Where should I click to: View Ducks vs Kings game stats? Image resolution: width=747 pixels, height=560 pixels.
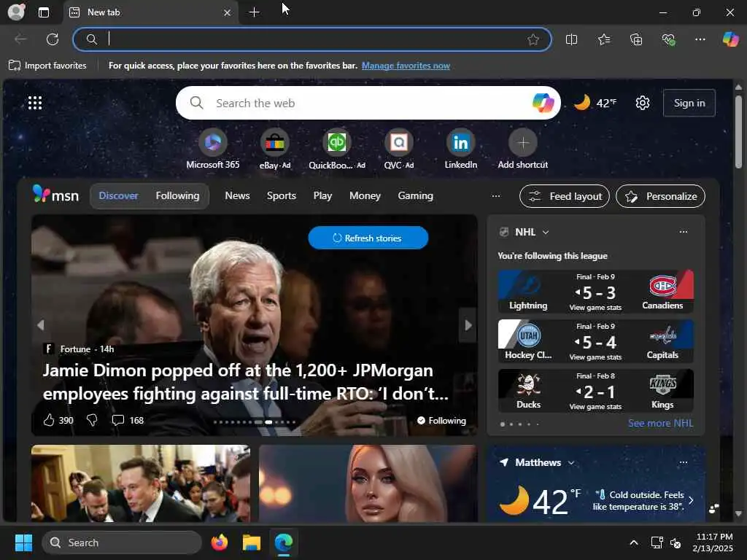point(595,407)
